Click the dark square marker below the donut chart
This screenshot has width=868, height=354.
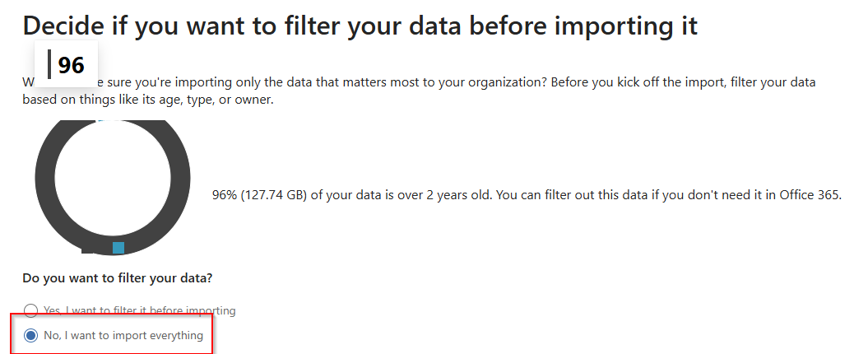point(87,249)
